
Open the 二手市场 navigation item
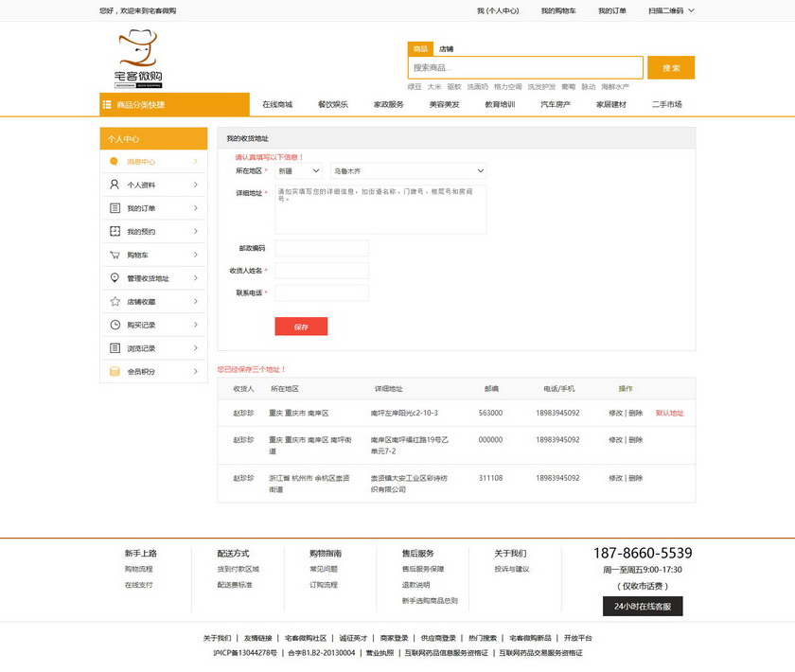(x=666, y=104)
